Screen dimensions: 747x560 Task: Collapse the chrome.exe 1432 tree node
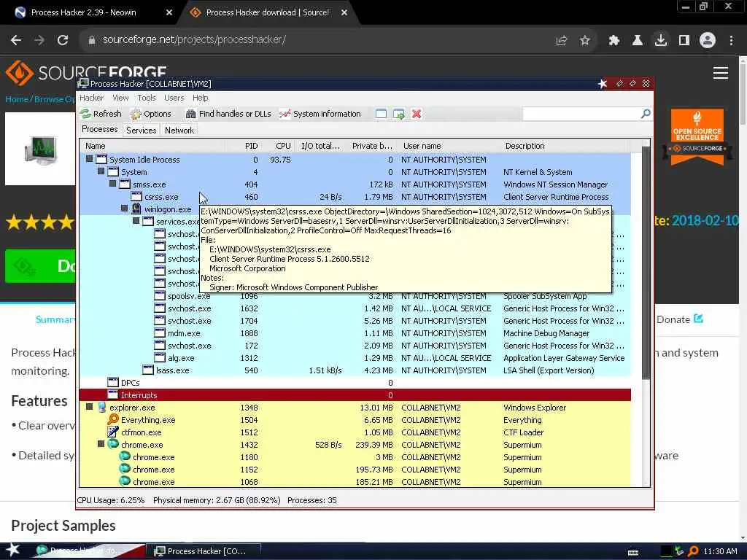(x=101, y=444)
